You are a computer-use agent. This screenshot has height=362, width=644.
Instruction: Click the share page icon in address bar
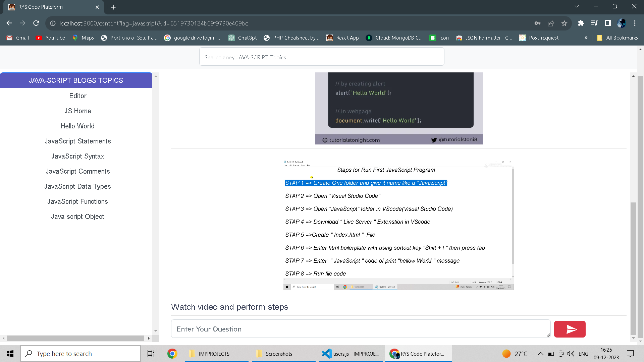click(x=551, y=23)
